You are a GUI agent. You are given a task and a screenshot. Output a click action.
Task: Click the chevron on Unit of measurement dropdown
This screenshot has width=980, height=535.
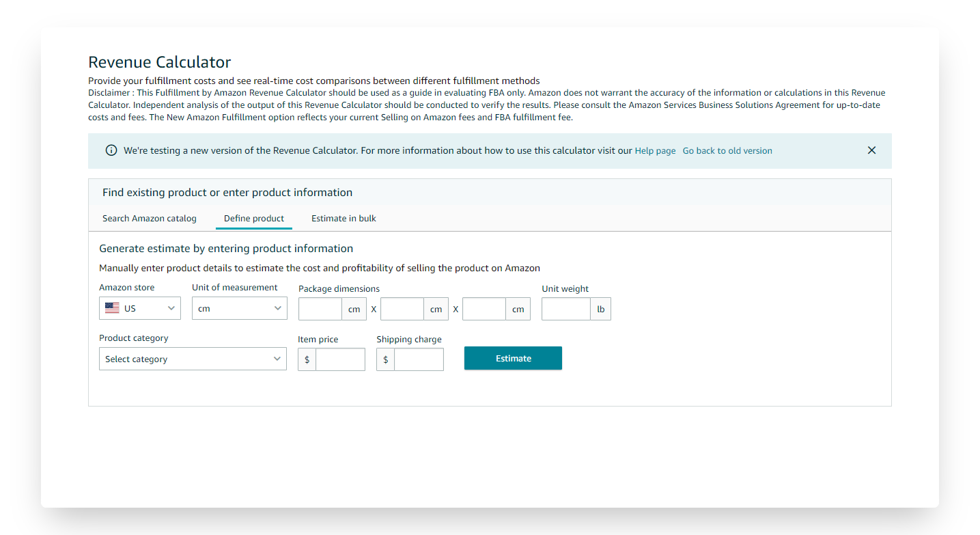tap(279, 307)
